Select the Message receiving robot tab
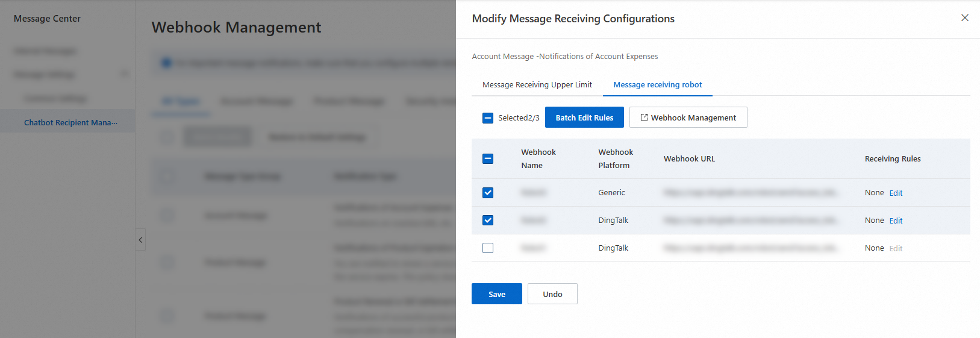 tap(657, 85)
